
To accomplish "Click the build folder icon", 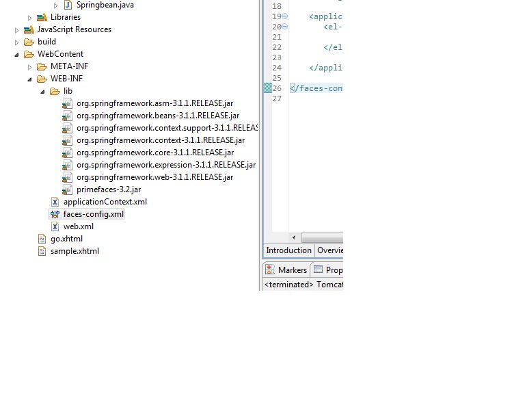I will 29,42.
